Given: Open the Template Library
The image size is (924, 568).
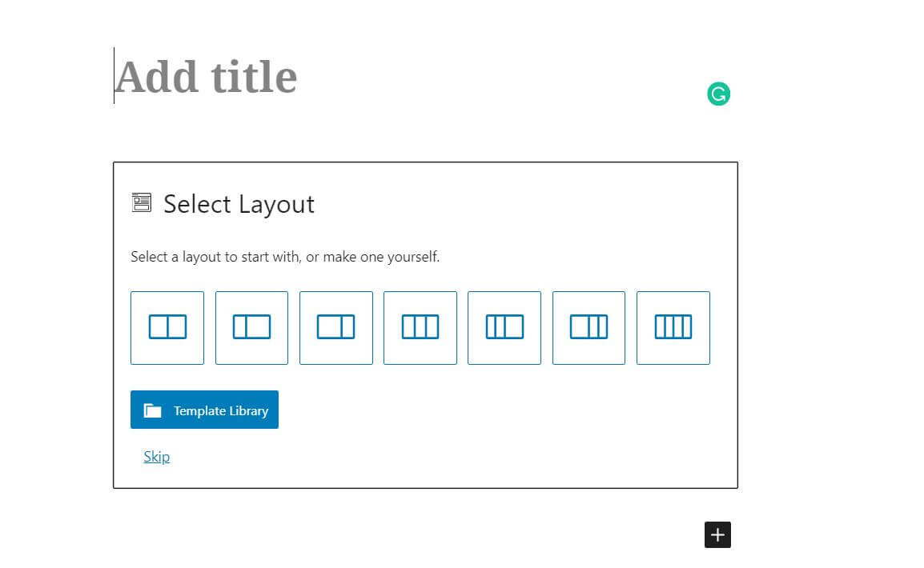Looking at the screenshot, I should [204, 410].
